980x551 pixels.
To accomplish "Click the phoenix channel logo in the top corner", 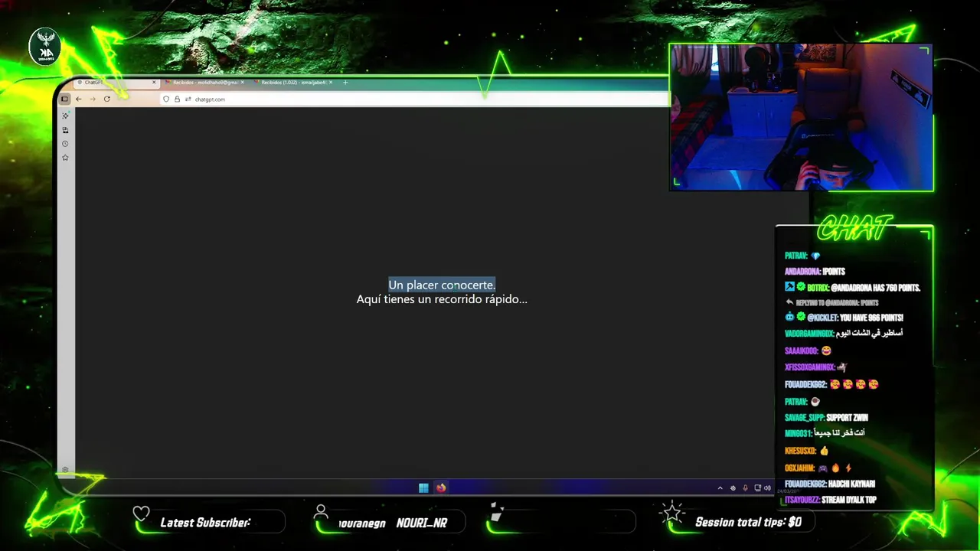I will [45, 47].
